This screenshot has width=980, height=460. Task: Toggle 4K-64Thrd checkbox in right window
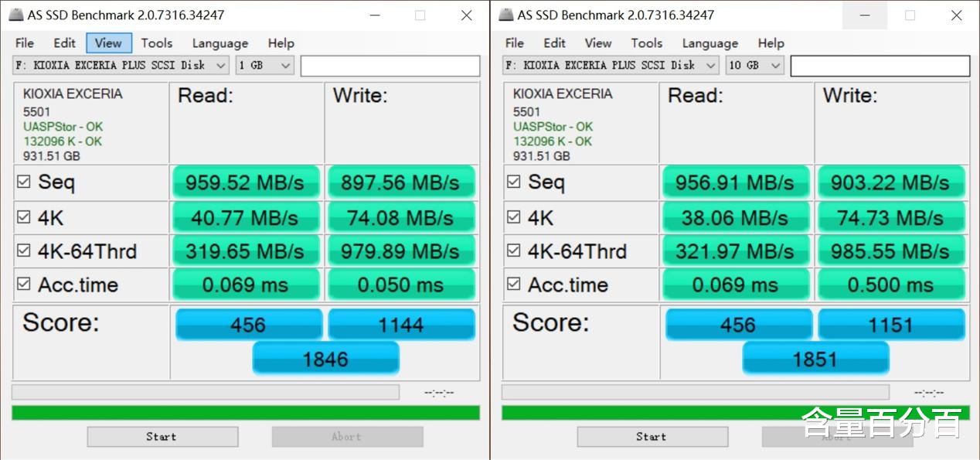pyautogui.click(x=514, y=250)
